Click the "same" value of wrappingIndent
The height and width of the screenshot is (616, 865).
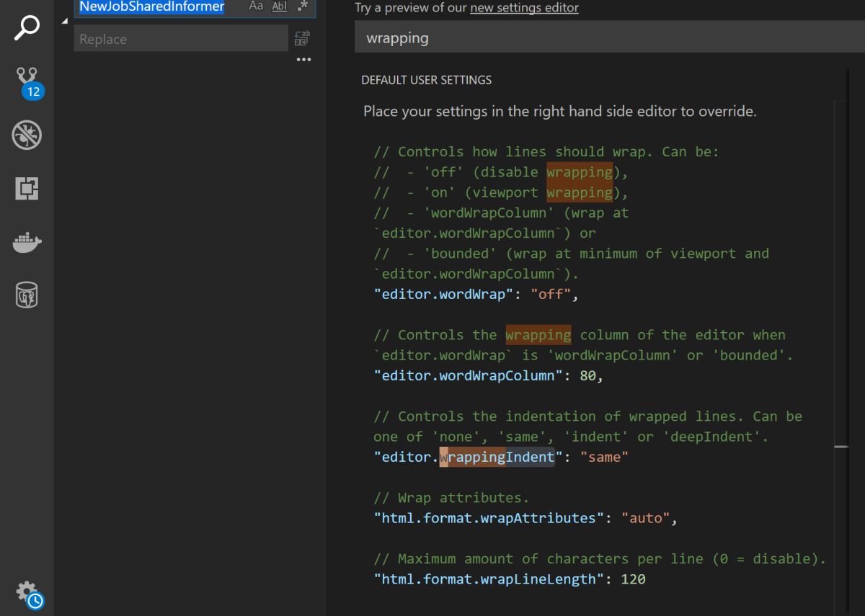click(604, 457)
